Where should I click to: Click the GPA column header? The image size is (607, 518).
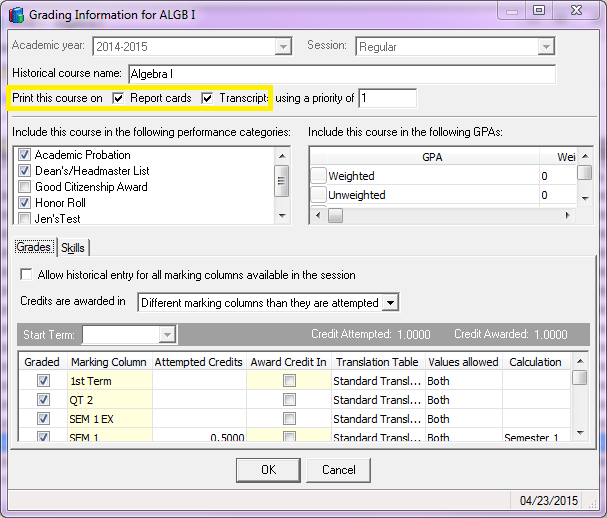[432, 157]
